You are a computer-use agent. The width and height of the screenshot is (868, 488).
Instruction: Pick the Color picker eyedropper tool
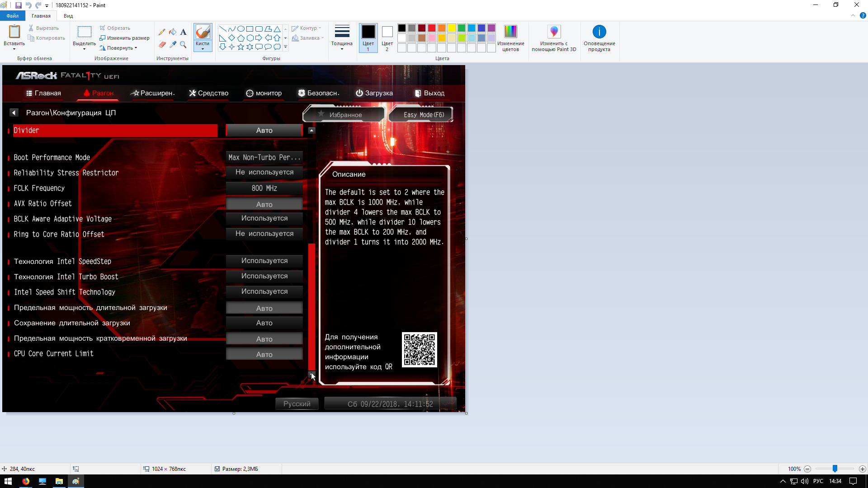pyautogui.click(x=173, y=44)
